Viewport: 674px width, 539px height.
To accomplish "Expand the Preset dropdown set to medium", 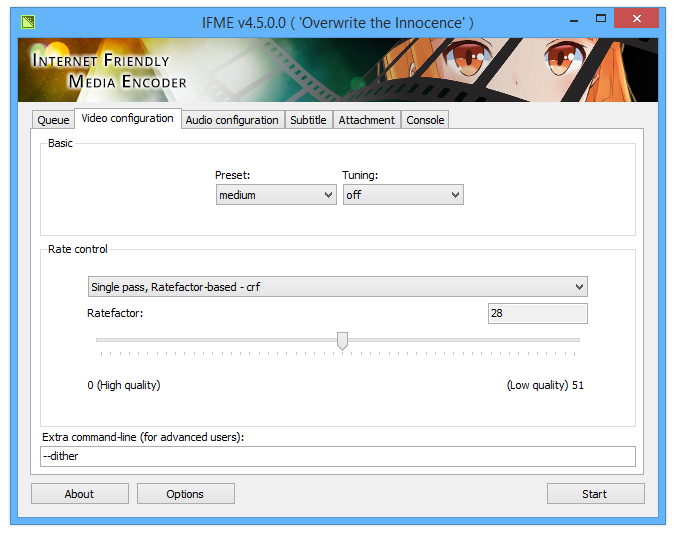I will click(x=276, y=195).
